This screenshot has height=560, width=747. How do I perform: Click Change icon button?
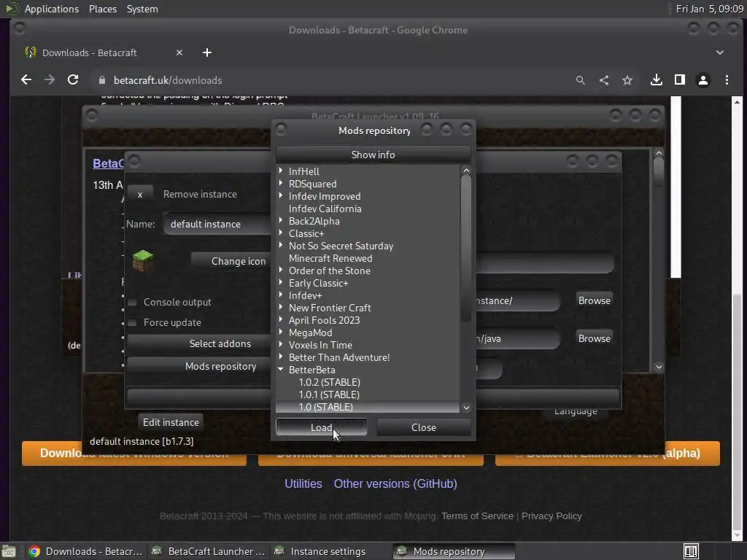231,261
